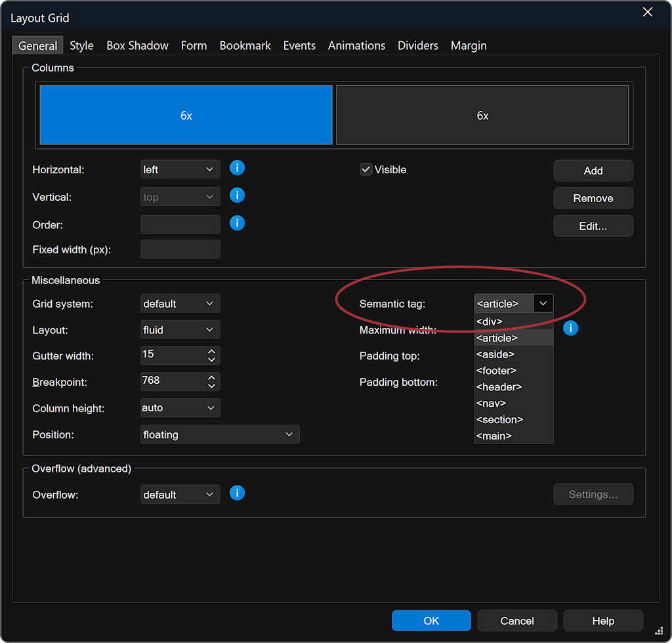Go to the Dividers tab

click(x=417, y=45)
